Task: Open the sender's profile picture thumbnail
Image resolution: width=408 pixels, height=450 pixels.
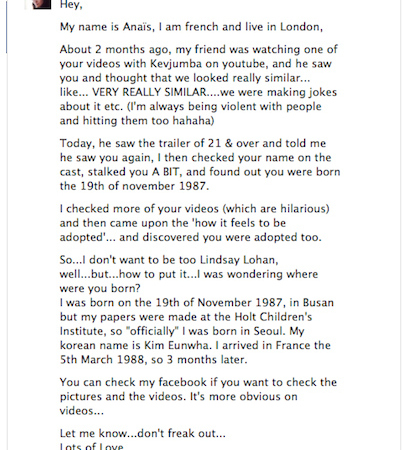Action: (x=42, y=4)
